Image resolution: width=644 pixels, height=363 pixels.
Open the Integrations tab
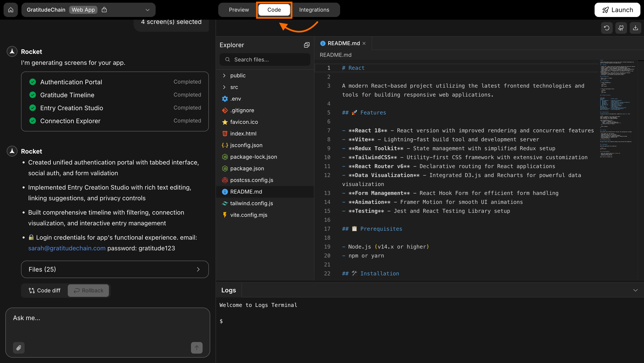coord(314,10)
